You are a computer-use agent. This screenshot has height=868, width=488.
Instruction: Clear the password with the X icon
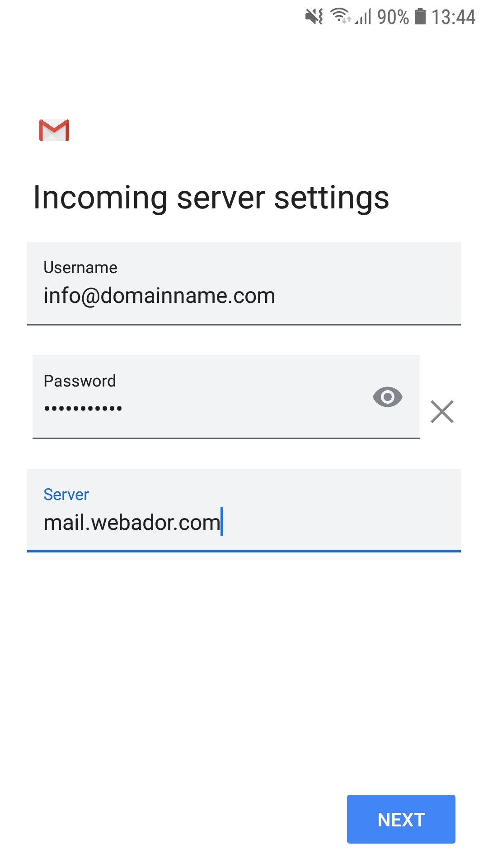click(442, 411)
